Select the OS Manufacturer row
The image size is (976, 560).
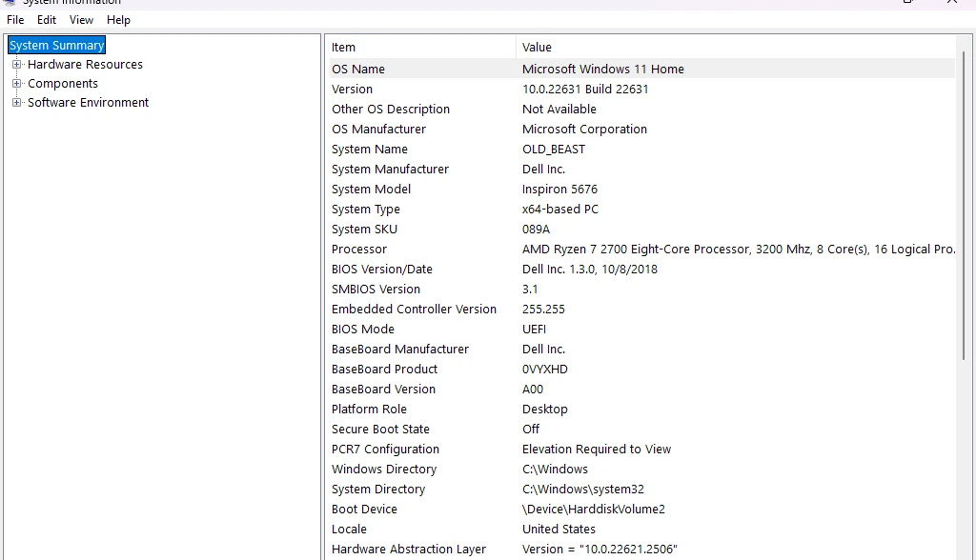click(x=641, y=129)
